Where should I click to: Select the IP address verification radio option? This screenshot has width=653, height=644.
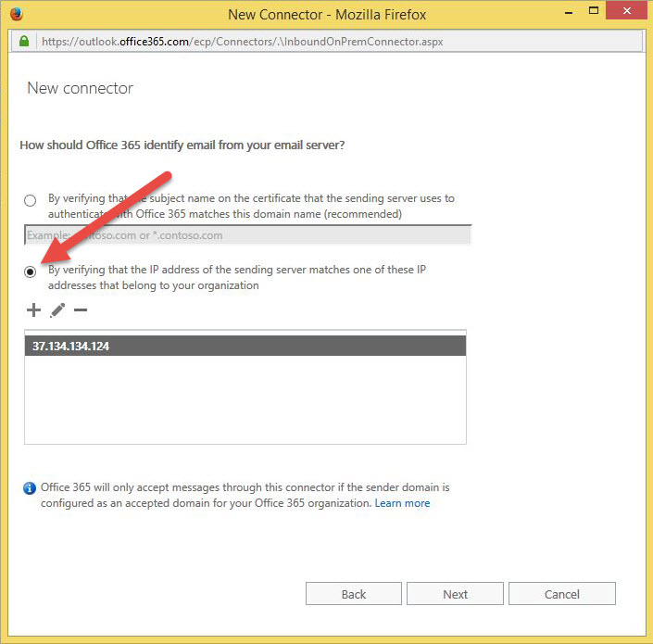click(30, 272)
